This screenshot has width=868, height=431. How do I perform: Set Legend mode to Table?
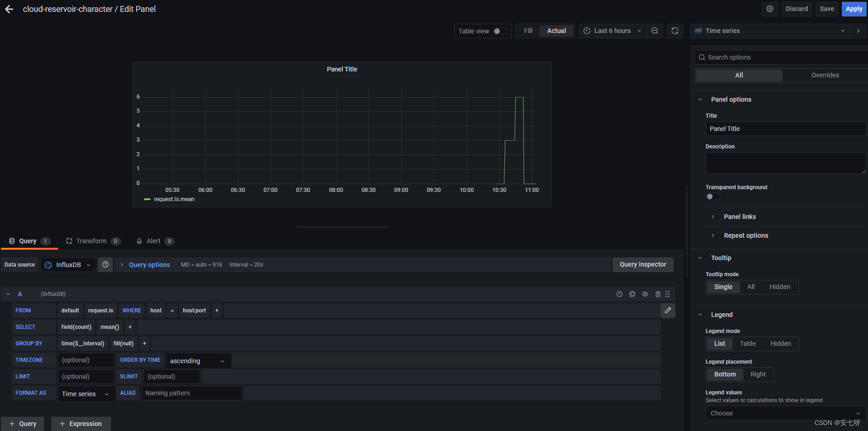click(748, 344)
